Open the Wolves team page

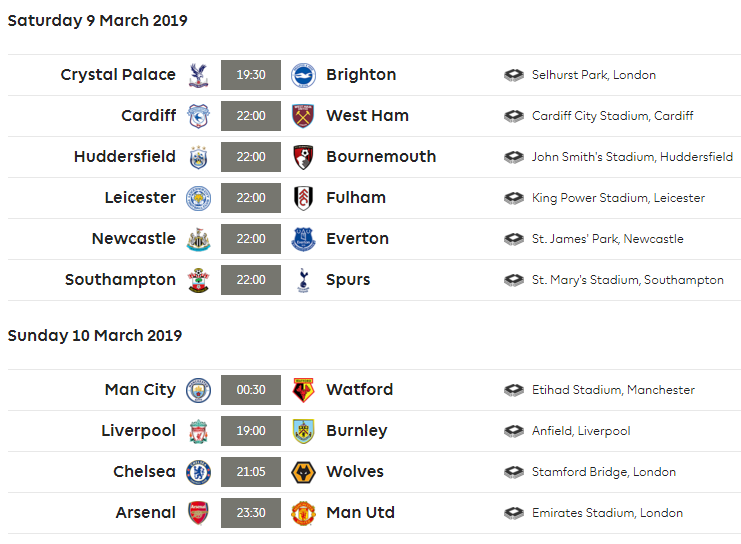click(x=355, y=472)
